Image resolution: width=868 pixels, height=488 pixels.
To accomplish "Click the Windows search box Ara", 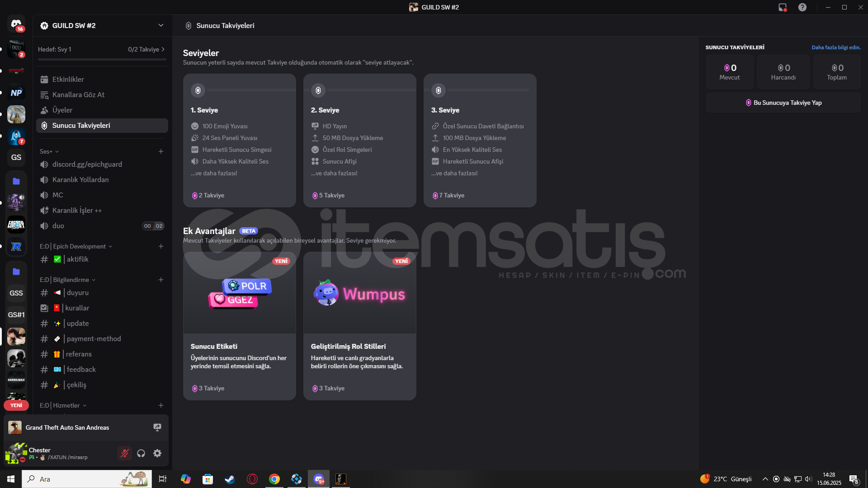I will tap(87, 479).
